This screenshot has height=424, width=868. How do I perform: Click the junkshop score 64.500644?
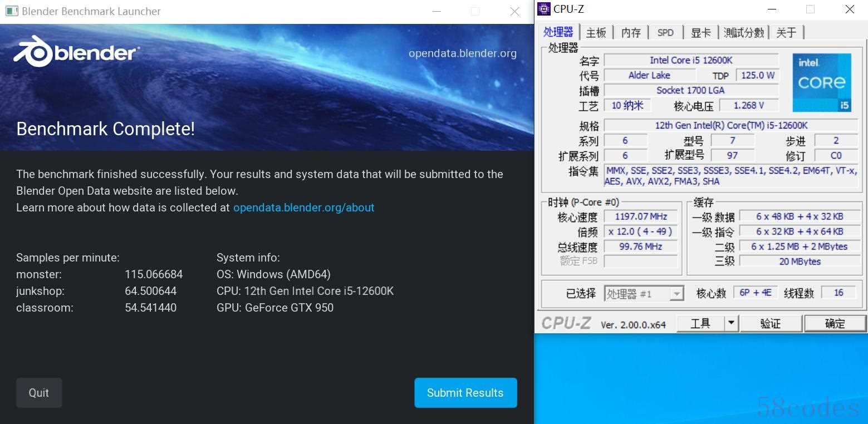pos(151,291)
